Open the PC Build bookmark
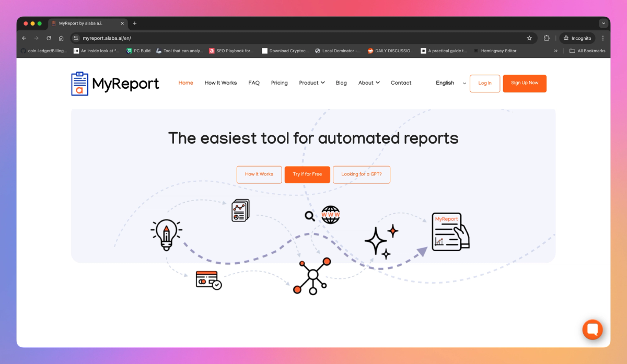The height and width of the screenshot is (364, 627). click(138, 51)
